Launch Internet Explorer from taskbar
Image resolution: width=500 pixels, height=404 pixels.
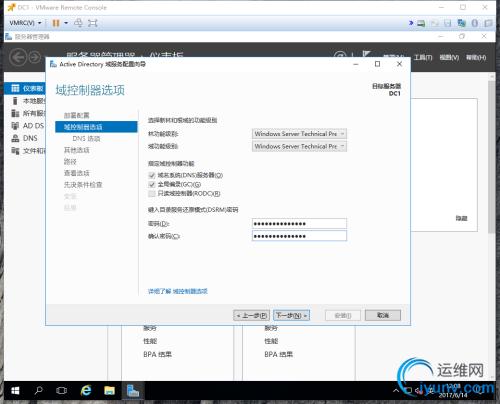coord(86,390)
